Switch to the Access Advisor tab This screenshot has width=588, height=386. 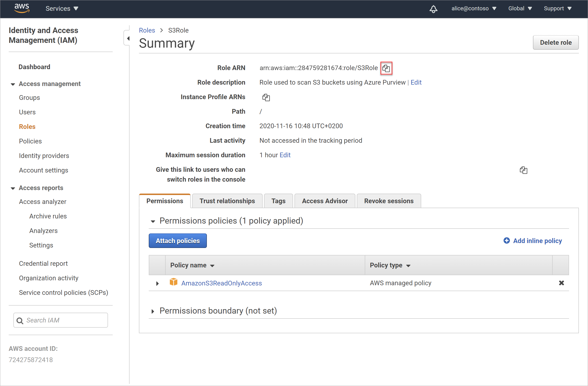[x=324, y=201]
